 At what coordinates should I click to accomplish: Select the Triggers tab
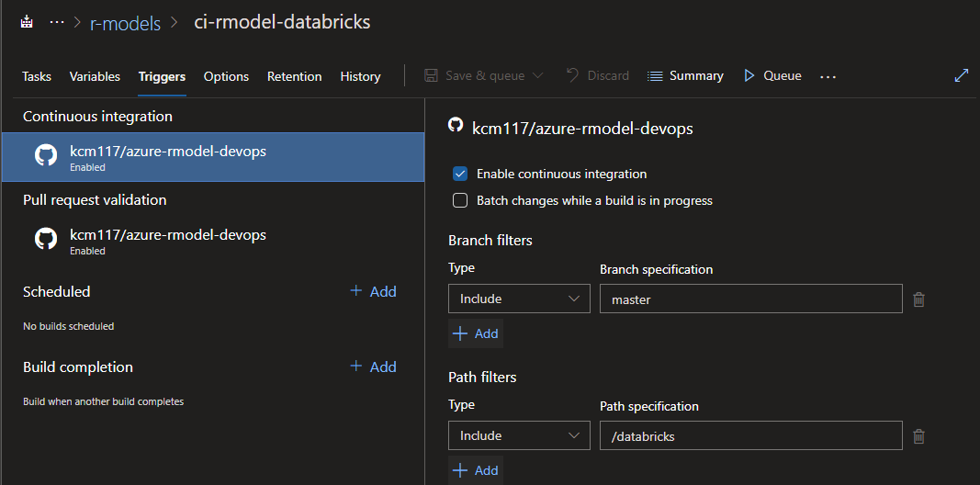point(162,76)
